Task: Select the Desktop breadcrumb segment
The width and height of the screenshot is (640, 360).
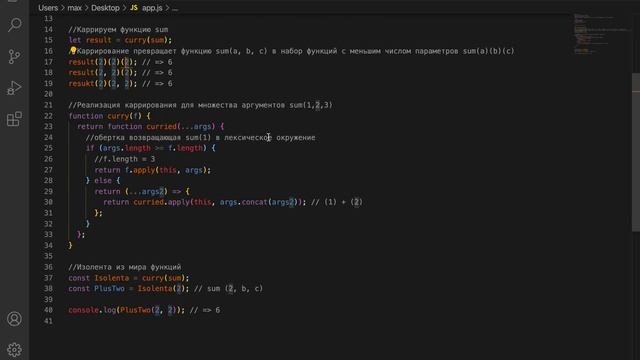Action: click(x=105, y=8)
